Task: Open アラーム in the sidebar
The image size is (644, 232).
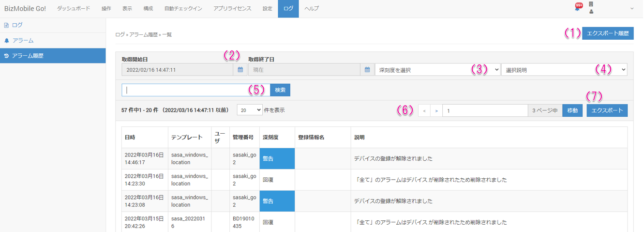Action: tap(22, 40)
